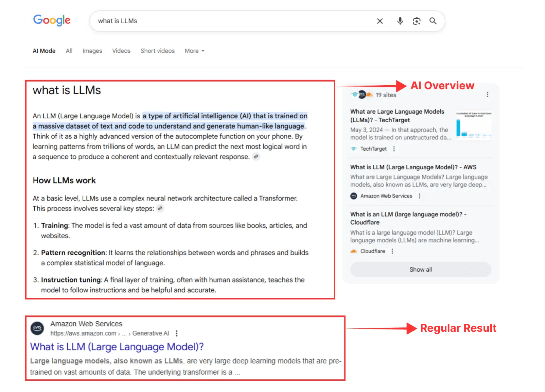Switch to AI Mode tab
545x392 pixels.
pos(44,51)
